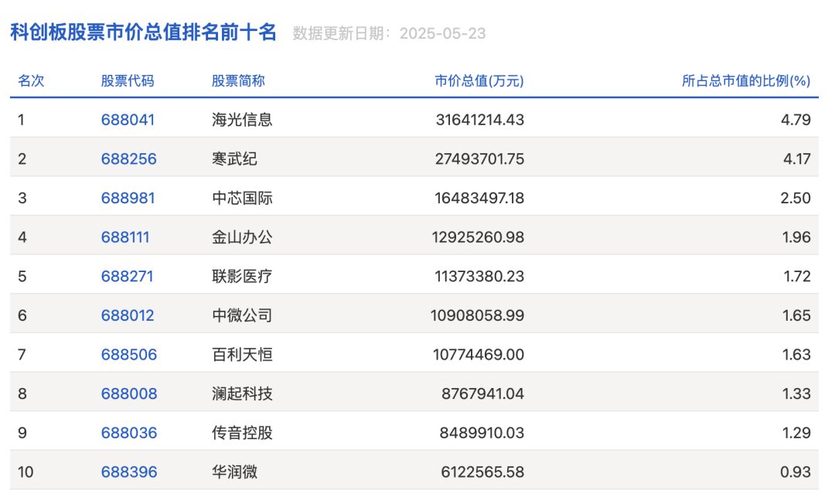Open stock code 688041 link
The width and height of the screenshot is (835, 504).
click(128, 120)
